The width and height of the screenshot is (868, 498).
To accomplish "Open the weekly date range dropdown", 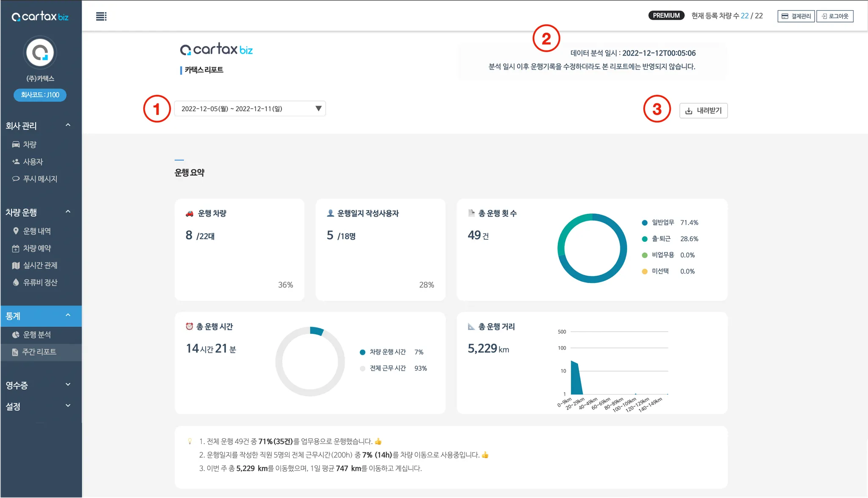I will coord(250,109).
